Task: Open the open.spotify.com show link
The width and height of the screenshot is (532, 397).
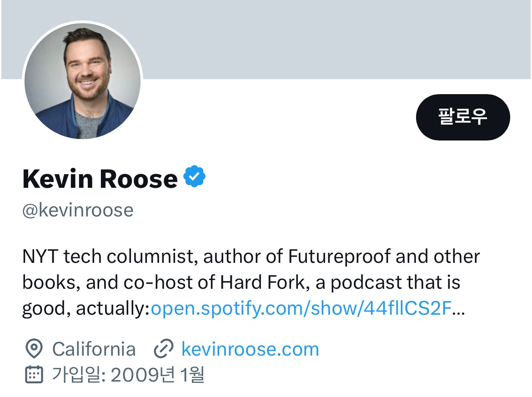Action: coord(301,308)
